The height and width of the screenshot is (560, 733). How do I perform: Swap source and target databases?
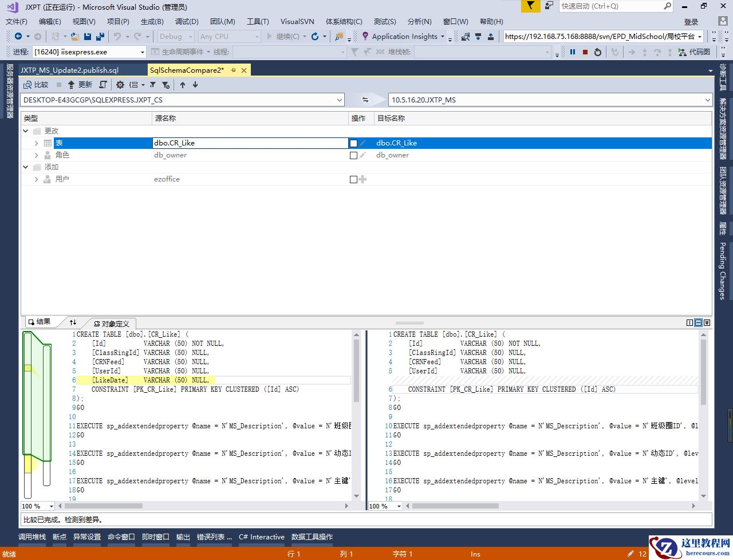(365, 100)
